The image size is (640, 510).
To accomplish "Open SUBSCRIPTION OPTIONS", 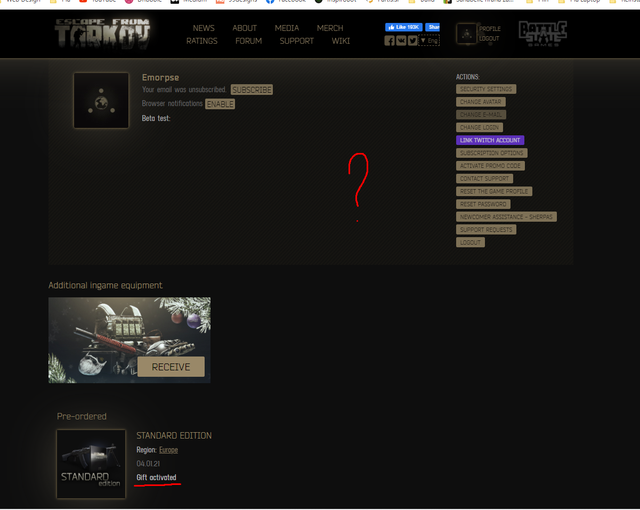I will [x=491, y=153].
